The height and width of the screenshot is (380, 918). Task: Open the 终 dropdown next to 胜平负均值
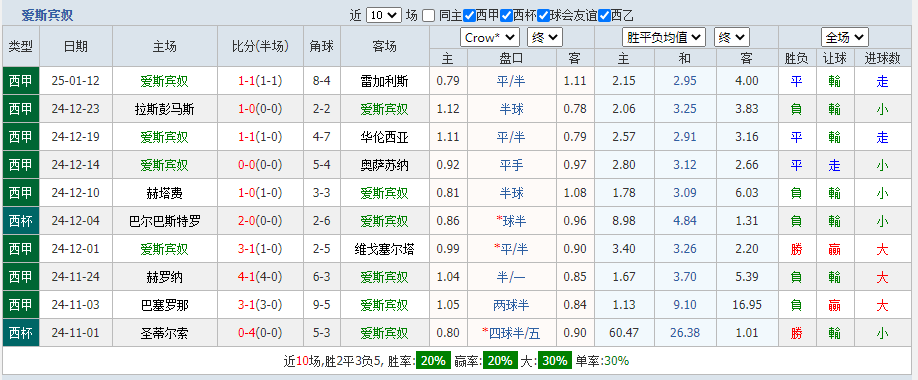point(732,37)
